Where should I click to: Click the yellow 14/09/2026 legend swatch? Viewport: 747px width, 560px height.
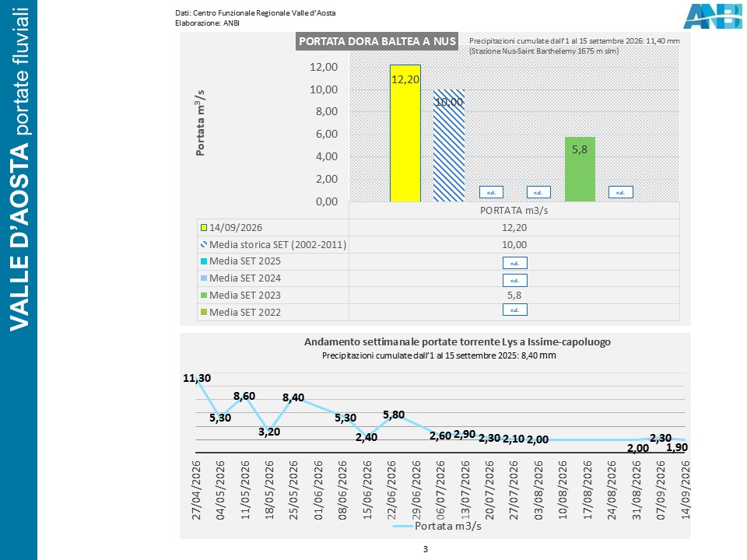[204, 228]
